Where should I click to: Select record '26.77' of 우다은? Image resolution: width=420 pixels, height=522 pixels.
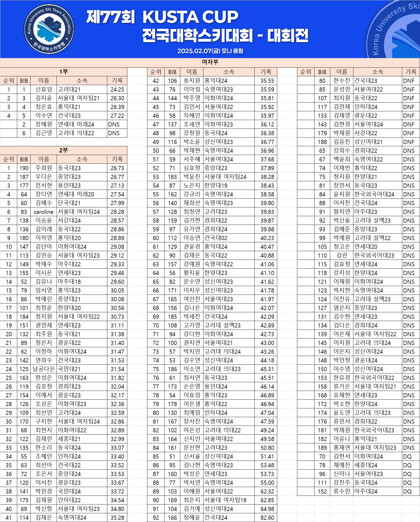117,177
